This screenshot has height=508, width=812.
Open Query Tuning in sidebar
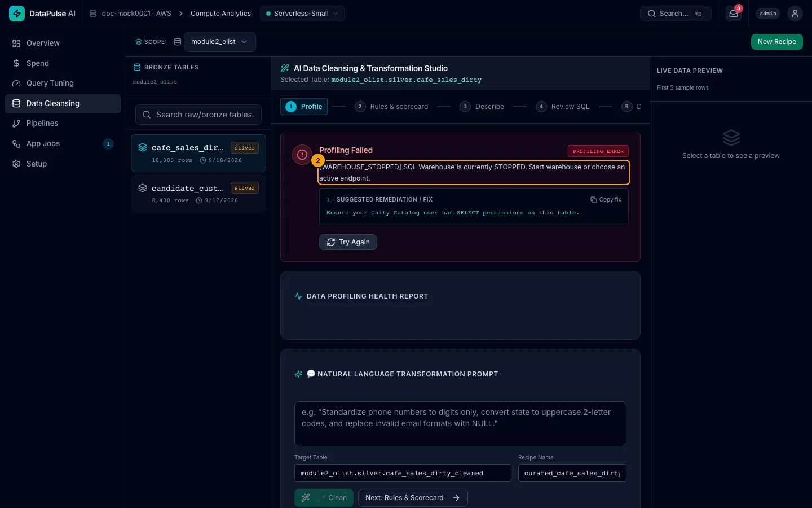pos(63,83)
